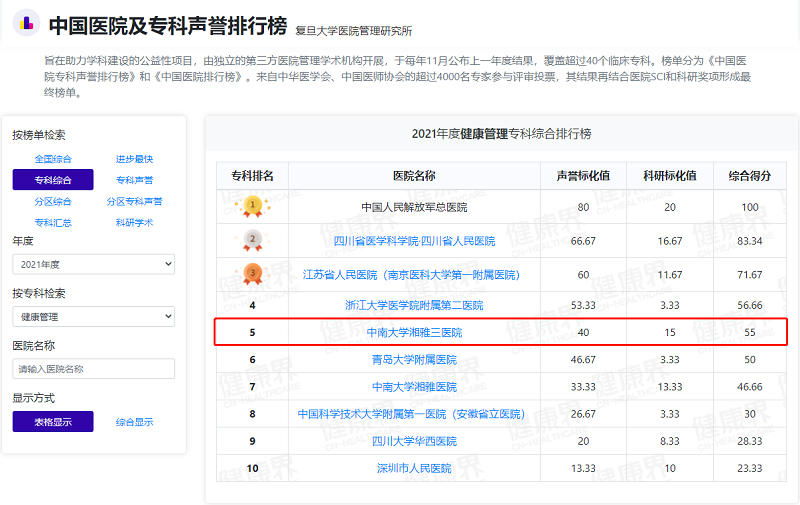The height and width of the screenshot is (505, 800).
Task: Click the 医院名称 column header
Action: coord(414,176)
